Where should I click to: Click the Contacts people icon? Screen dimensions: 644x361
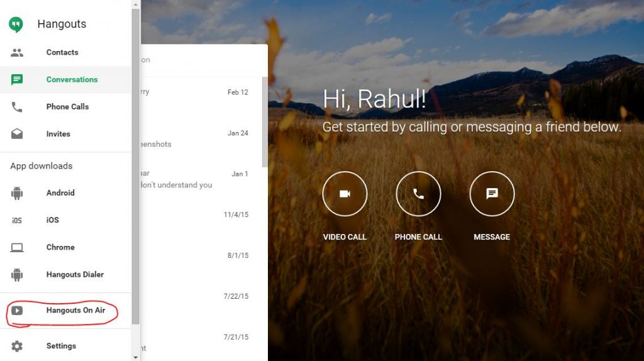tap(17, 53)
